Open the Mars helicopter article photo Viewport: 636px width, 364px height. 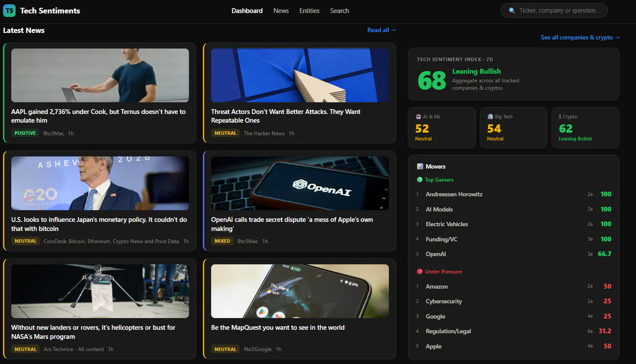pyautogui.click(x=100, y=291)
